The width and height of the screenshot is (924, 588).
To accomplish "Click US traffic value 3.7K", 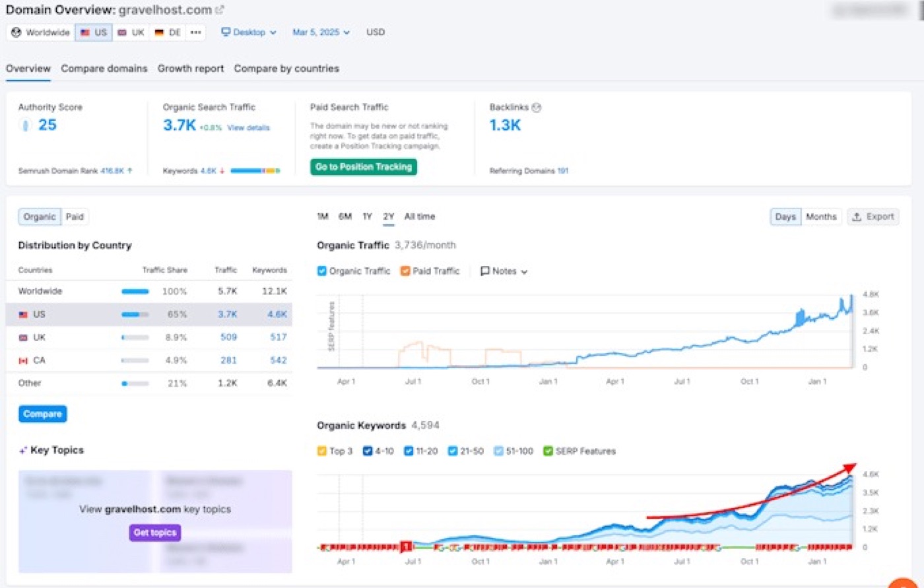I will click(x=228, y=314).
